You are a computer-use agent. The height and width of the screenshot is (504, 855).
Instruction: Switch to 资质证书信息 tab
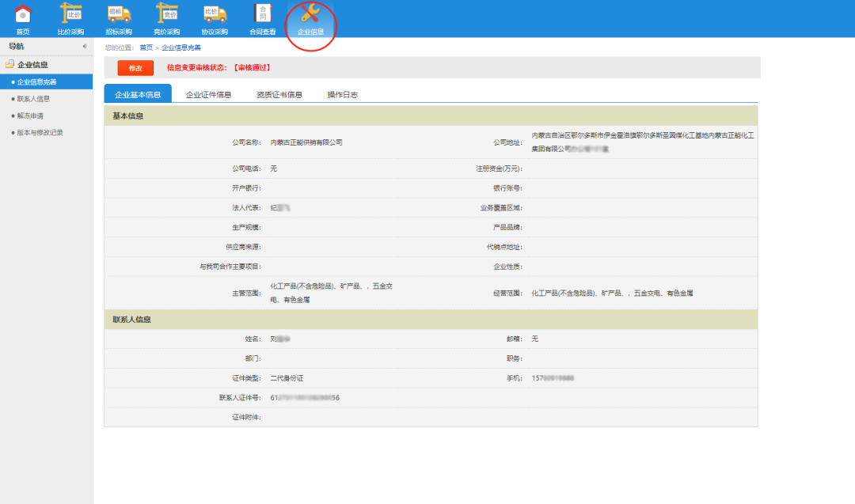coord(279,94)
